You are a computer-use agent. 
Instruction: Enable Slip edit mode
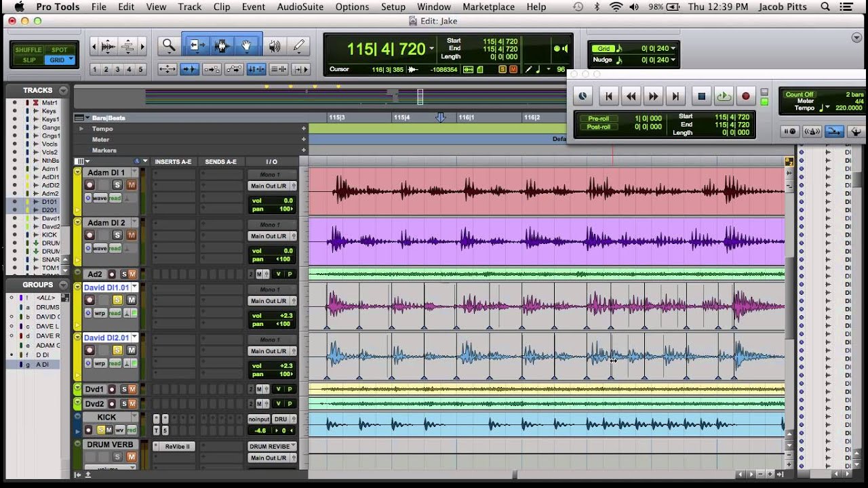coord(28,60)
